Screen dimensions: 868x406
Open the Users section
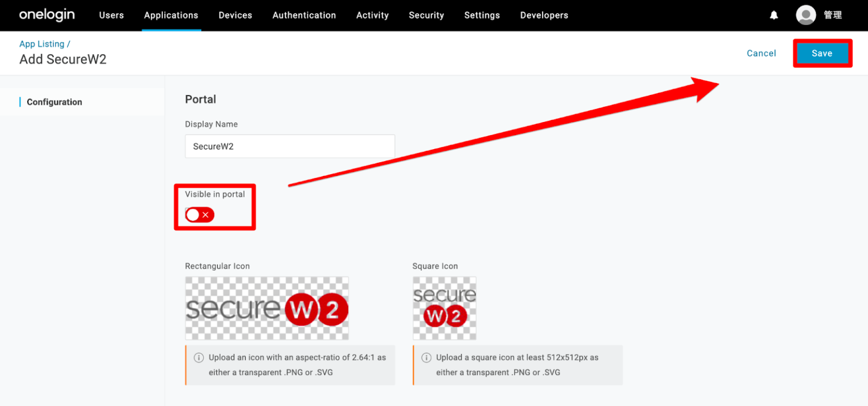tap(111, 15)
